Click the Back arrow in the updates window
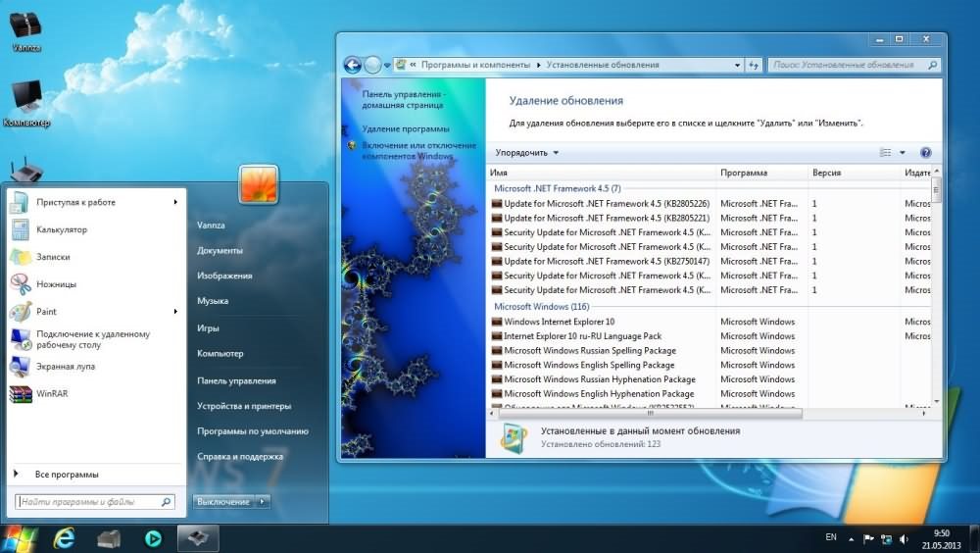Screen dimensions: 980x553 [x=353, y=66]
